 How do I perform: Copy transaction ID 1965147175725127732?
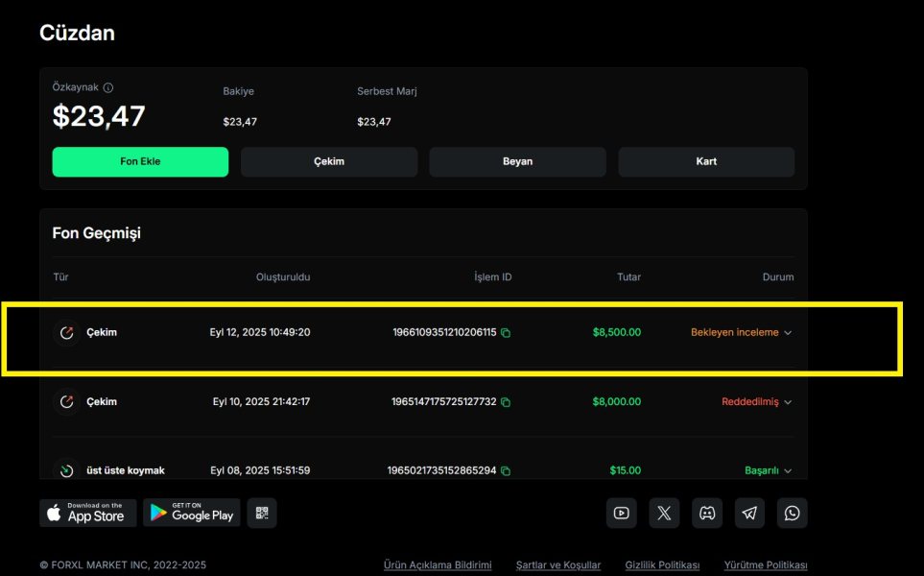506,402
